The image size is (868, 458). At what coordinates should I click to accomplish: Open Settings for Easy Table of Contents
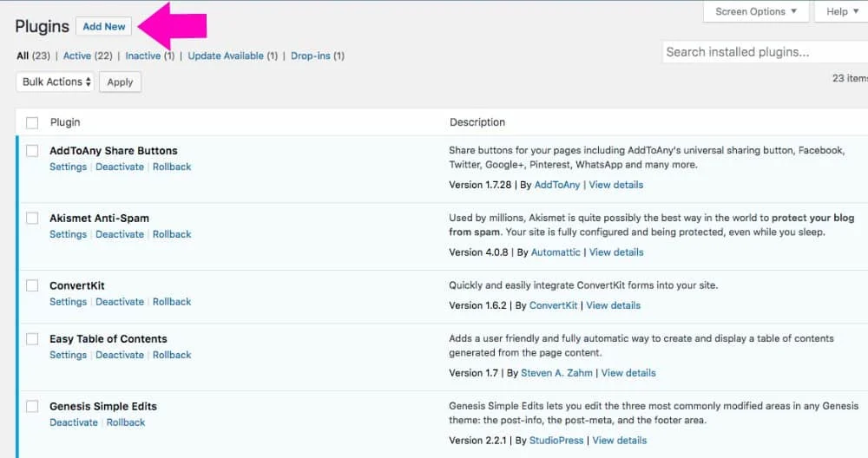(x=68, y=355)
